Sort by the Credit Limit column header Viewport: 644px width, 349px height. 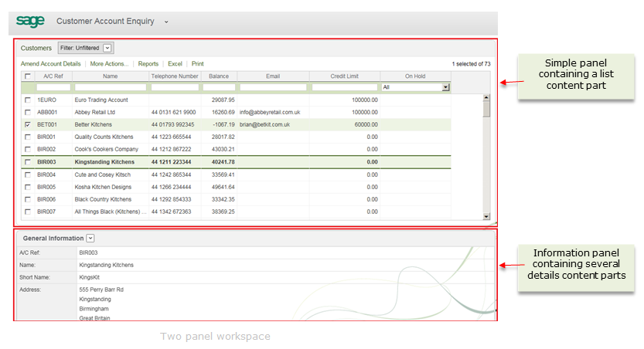tap(344, 76)
